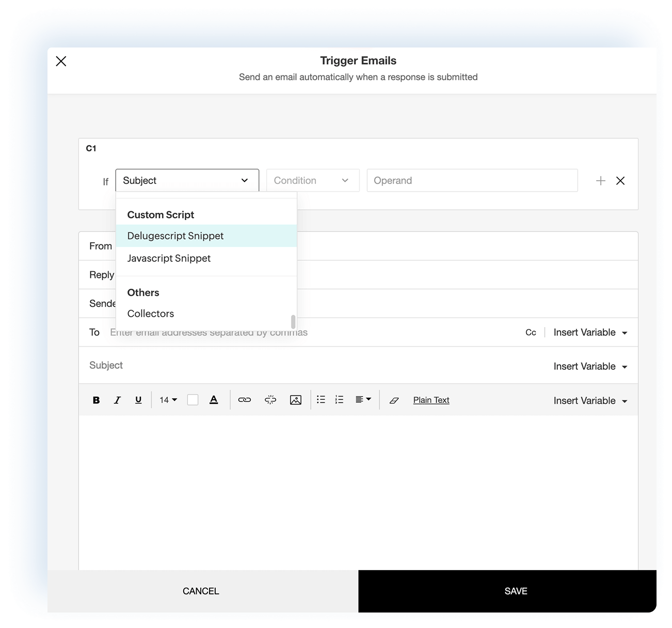The image size is (672, 628).
Task: Add another condition with the plus icon
Action: click(x=600, y=180)
